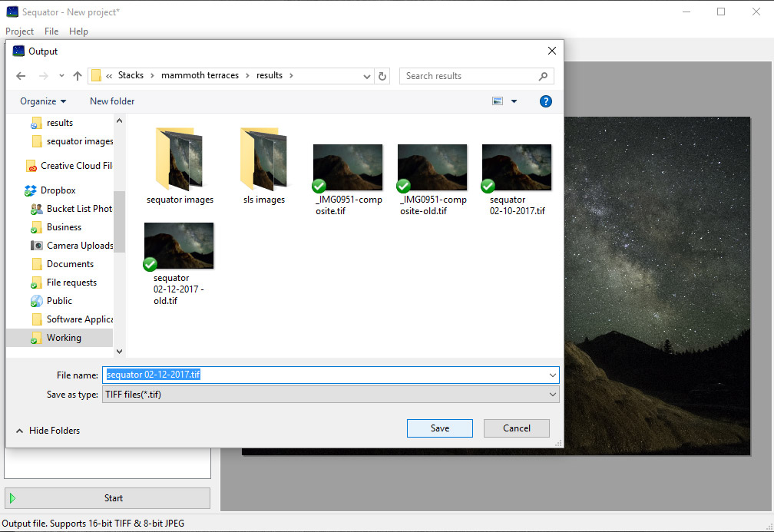Click the Back arrow in Output dialog

21,76
